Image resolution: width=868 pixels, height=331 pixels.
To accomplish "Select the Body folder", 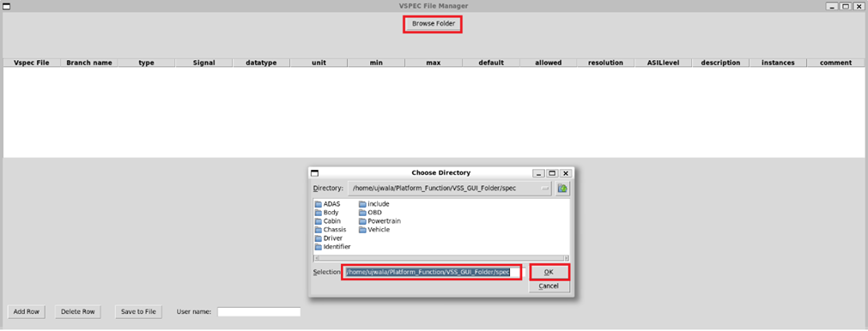I will 326,213.
